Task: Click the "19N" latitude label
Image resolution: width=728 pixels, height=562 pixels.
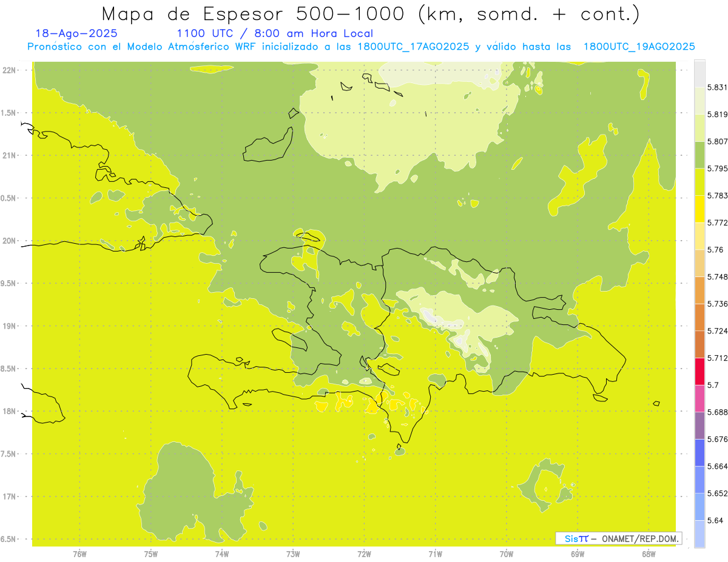Action: pos(9,326)
